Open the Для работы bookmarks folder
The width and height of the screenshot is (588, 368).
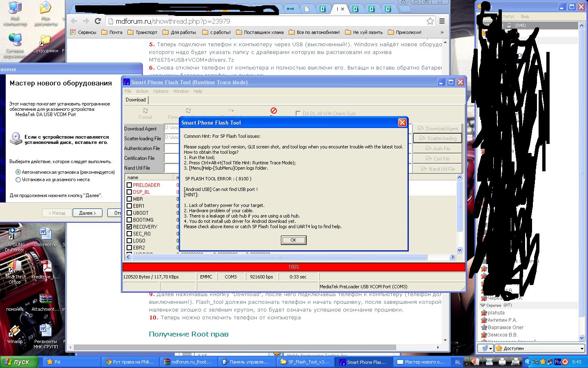[x=179, y=32]
